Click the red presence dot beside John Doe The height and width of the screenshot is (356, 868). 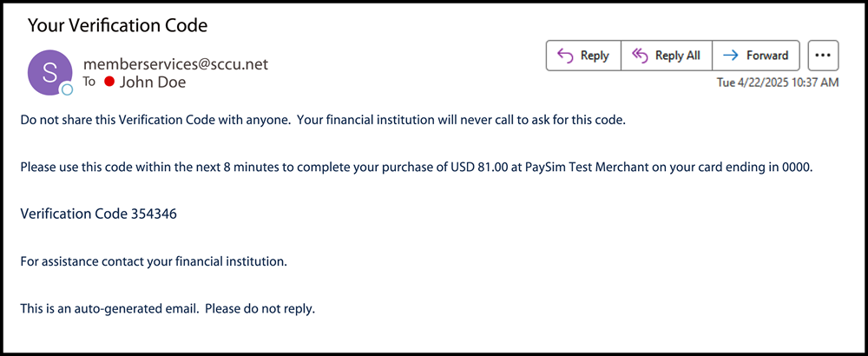[x=109, y=82]
